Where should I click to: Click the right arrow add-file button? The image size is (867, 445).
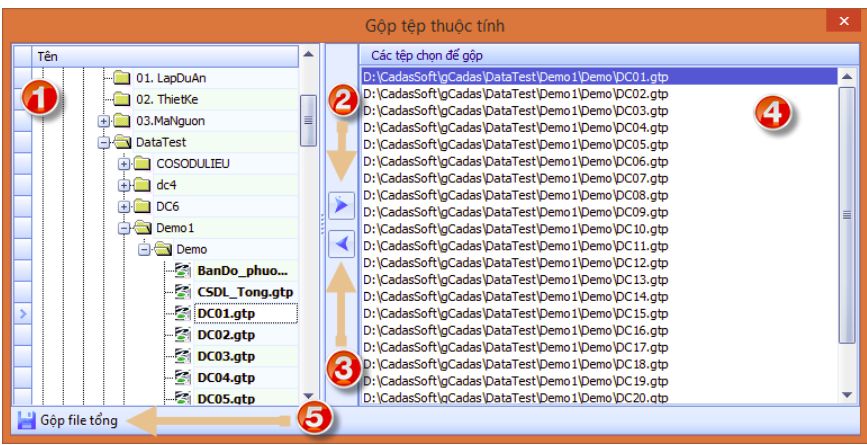[x=342, y=205]
